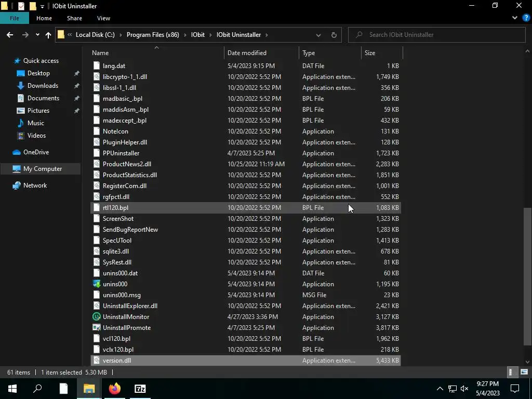Select the PPUninstaller application

point(246,153)
